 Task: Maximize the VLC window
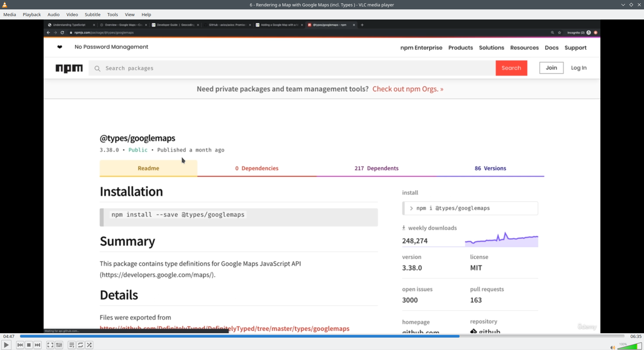coord(631,5)
